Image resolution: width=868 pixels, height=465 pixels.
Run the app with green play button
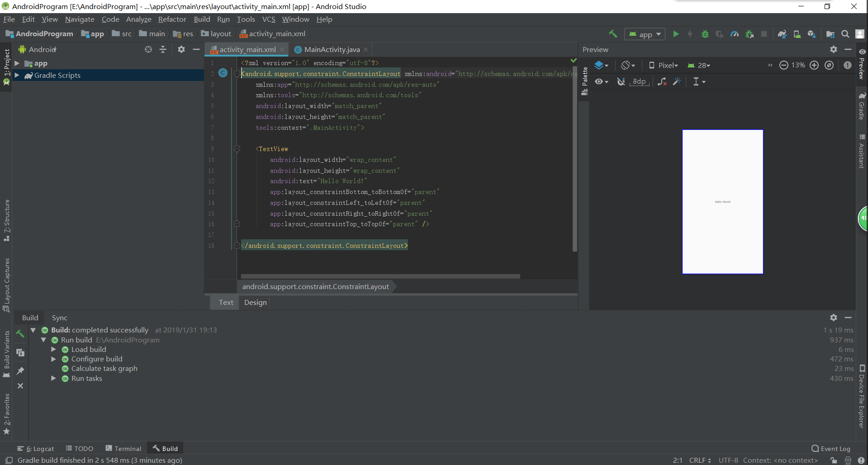(x=676, y=34)
